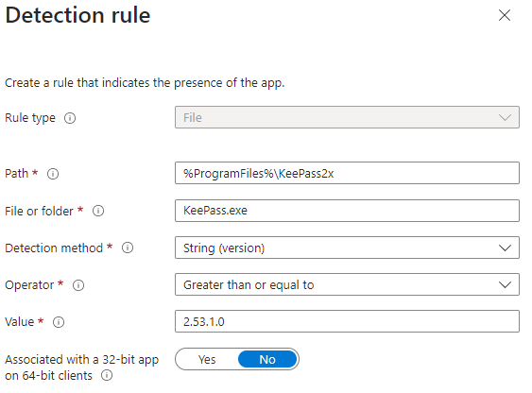
Task: Toggle 32-bit app setting to Yes
Action: (207, 359)
